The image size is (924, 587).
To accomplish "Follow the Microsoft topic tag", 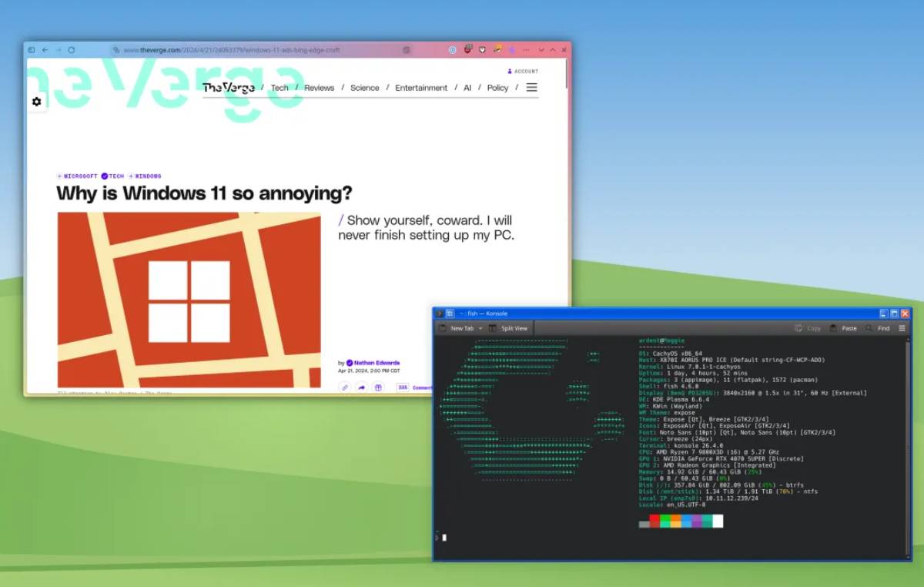I will (77, 176).
